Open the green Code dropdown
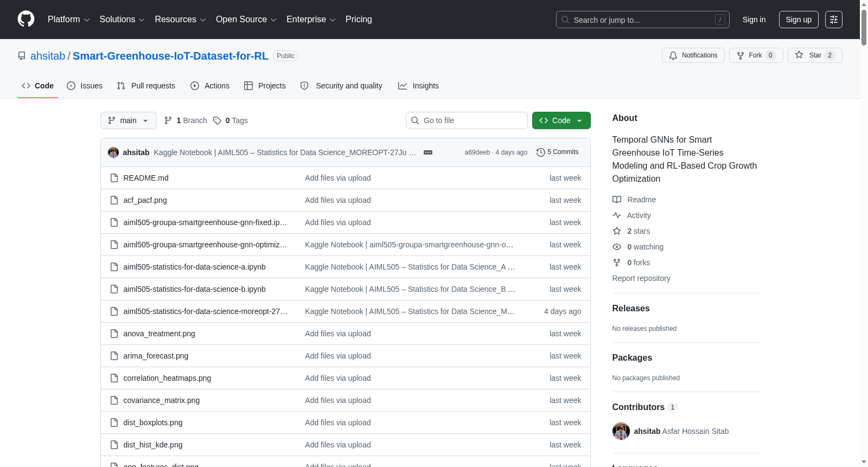868x467 pixels. pyautogui.click(x=561, y=120)
